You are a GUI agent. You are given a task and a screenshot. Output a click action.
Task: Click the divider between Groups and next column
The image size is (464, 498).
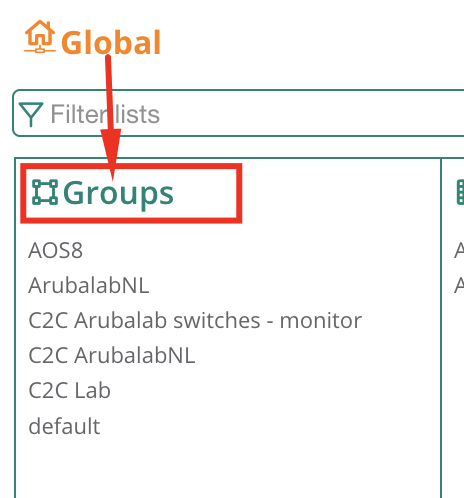coord(441,328)
